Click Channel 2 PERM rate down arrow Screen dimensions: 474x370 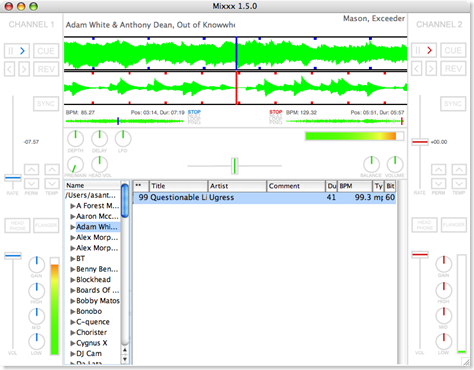pyautogui.click(x=438, y=183)
